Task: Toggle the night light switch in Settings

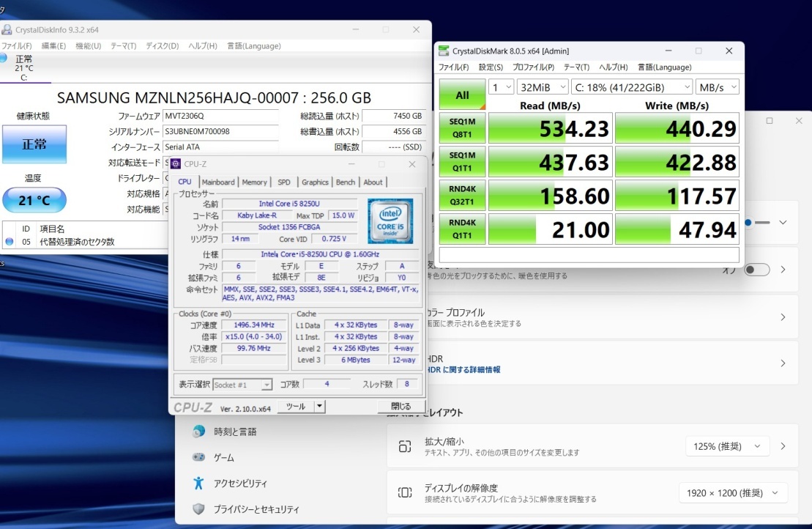Action: [756, 270]
